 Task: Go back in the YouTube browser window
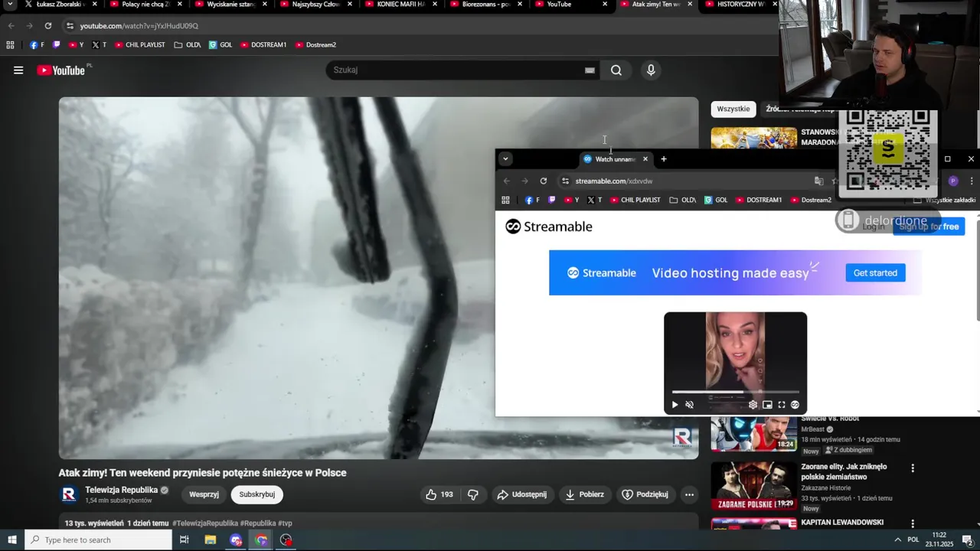(11, 26)
